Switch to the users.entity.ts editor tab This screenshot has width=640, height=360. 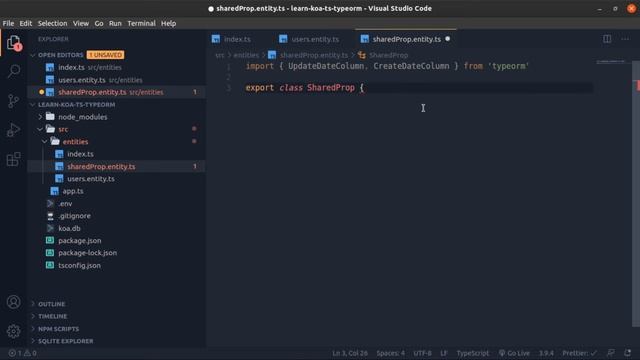pos(314,39)
